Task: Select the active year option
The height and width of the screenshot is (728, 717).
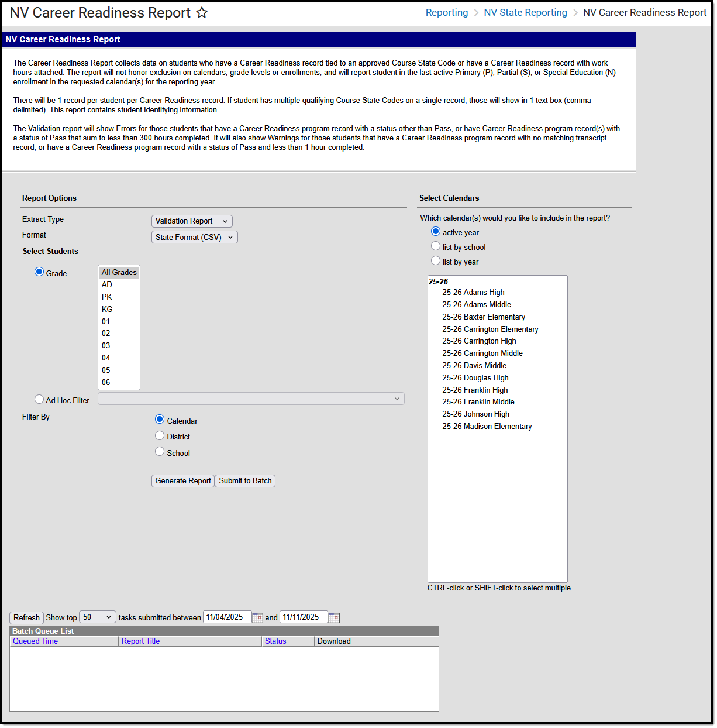Action: click(436, 231)
